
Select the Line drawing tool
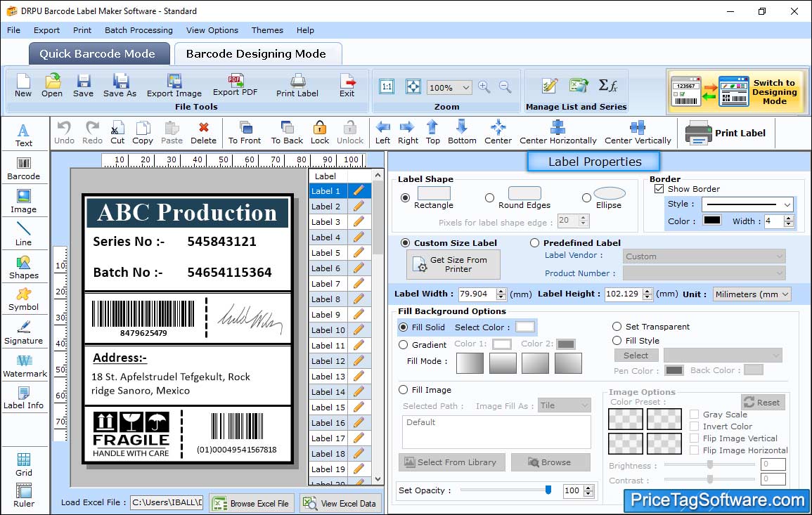coord(24,234)
